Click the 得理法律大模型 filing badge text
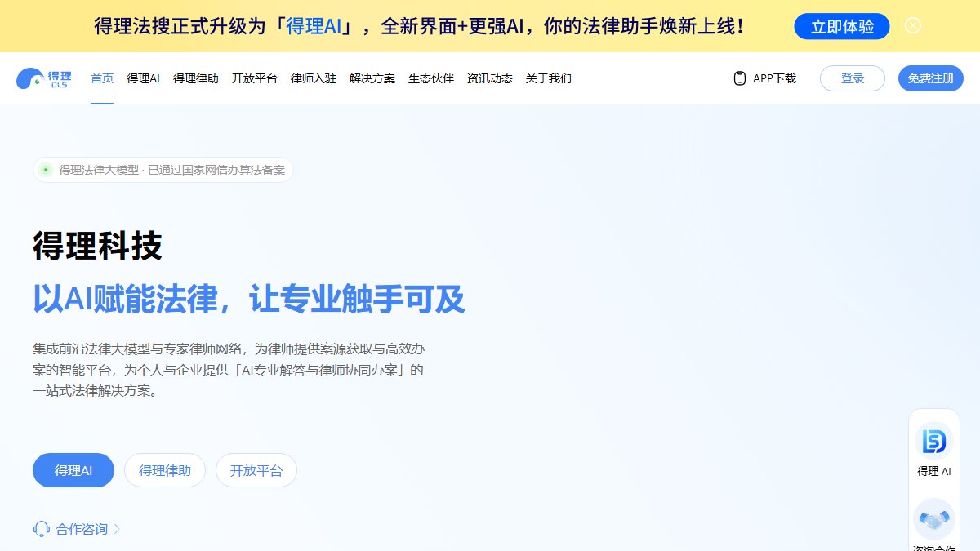The height and width of the screenshot is (551, 980). tap(171, 170)
